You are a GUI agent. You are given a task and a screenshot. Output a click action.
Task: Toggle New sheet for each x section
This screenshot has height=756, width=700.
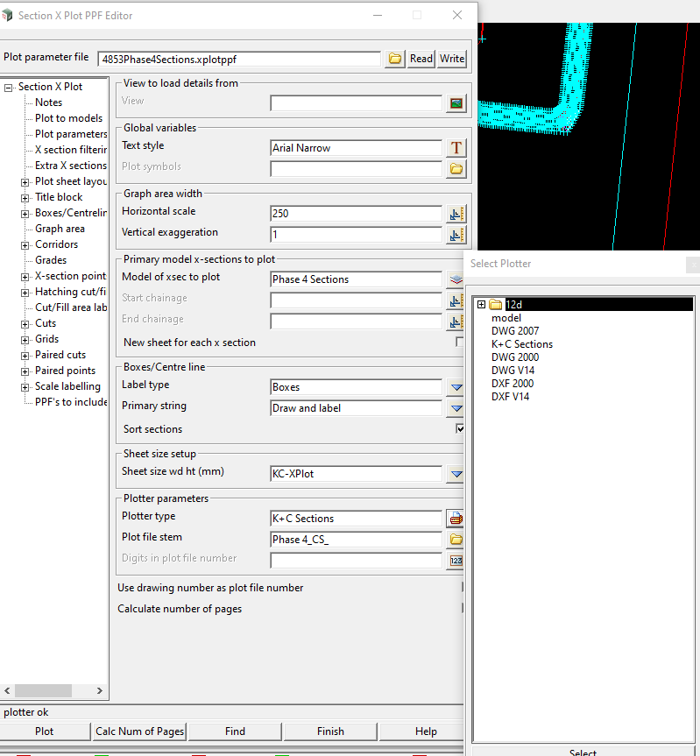459,342
